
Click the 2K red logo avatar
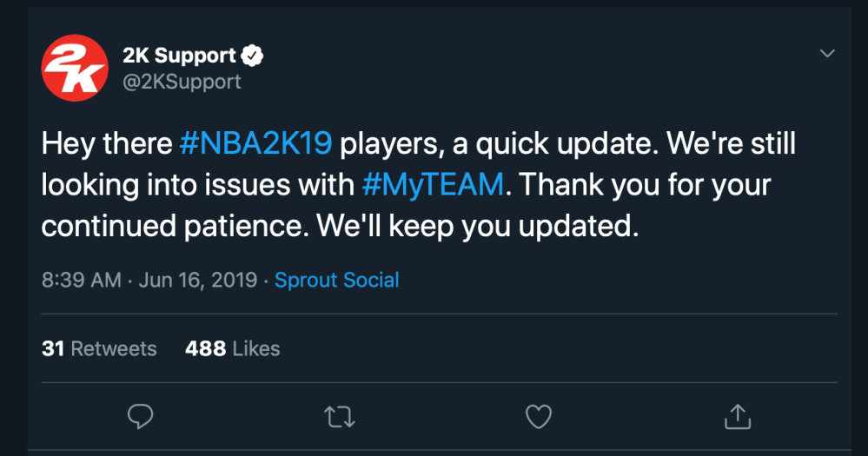[x=74, y=69]
